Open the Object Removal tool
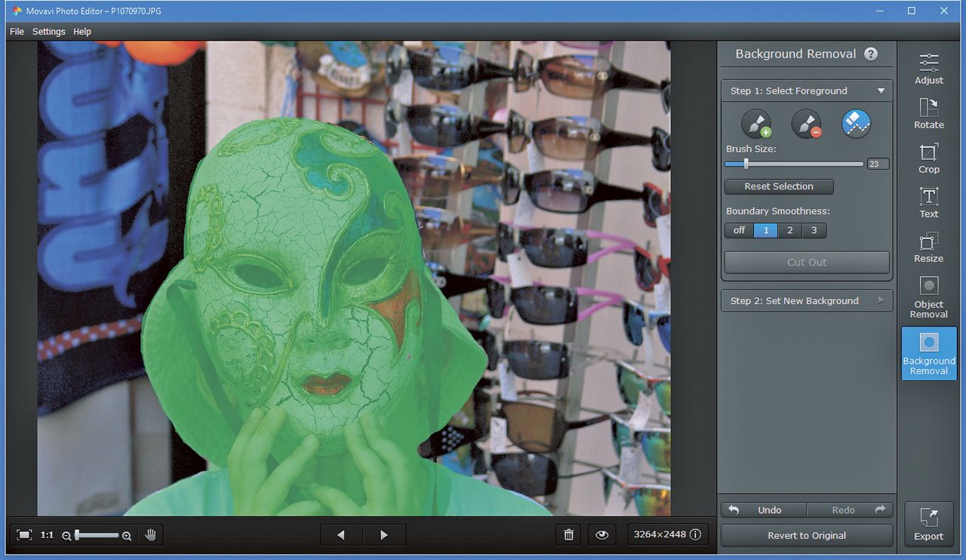The image size is (966, 560). [x=929, y=297]
